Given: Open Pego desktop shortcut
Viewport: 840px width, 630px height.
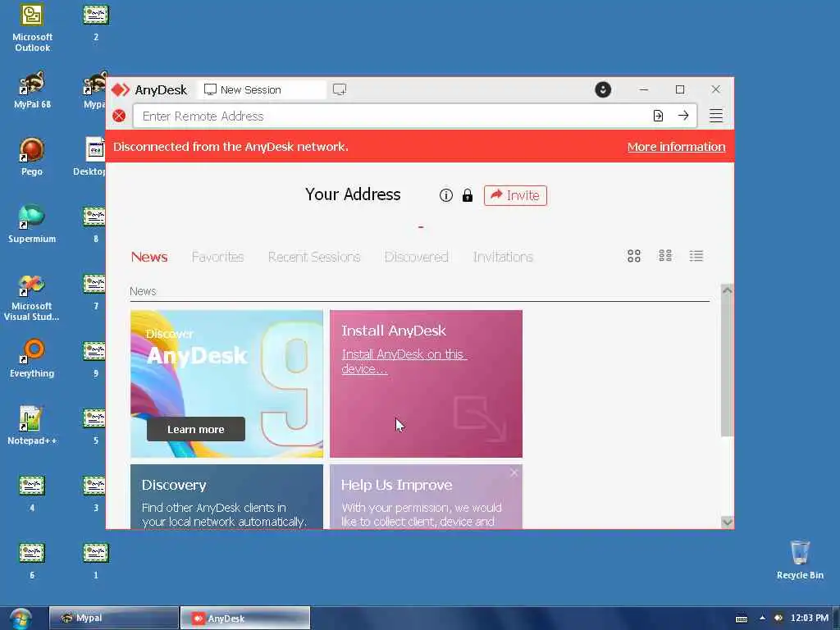Looking at the screenshot, I should click(32, 157).
